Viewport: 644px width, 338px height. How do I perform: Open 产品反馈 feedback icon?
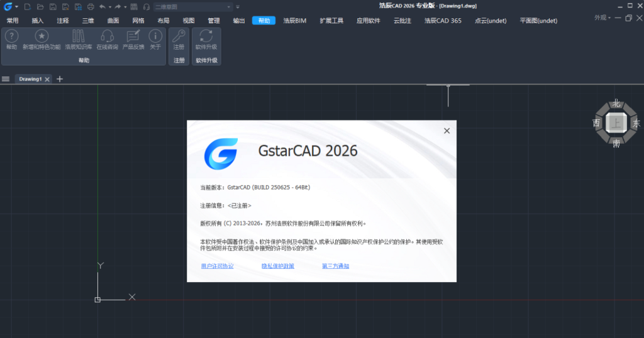[x=133, y=37]
